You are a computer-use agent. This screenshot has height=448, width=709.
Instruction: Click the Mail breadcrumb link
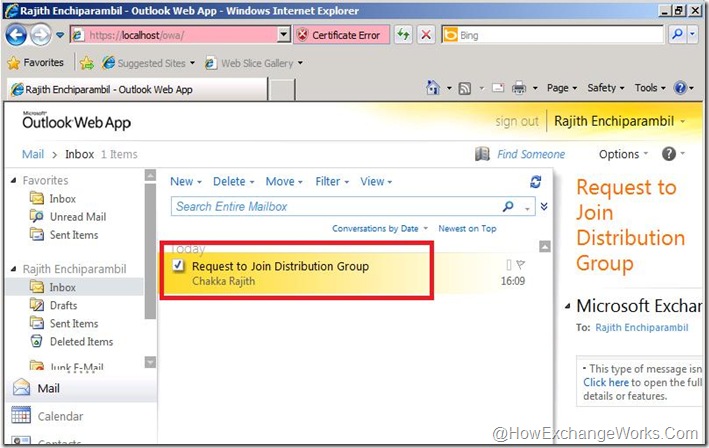pos(33,154)
